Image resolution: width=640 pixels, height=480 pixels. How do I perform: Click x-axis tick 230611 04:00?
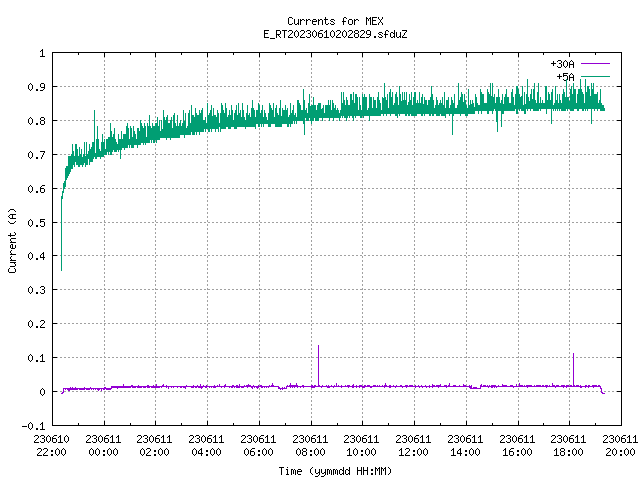tap(206, 445)
